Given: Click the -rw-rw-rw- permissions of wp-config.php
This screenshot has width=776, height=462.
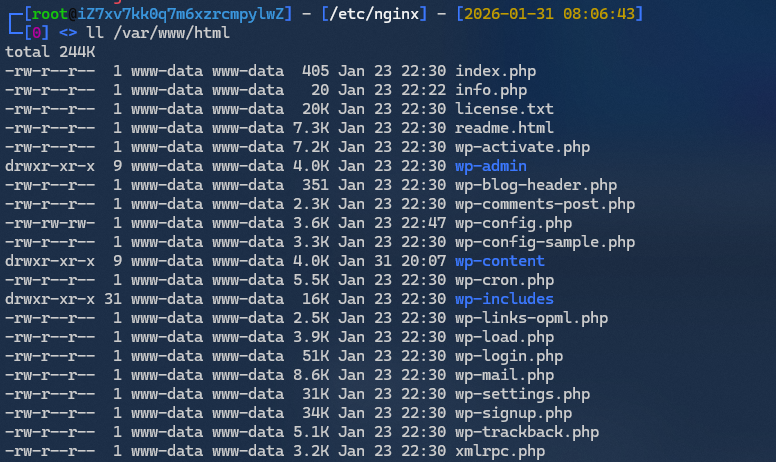Looking at the screenshot, I should pyautogui.click(x=49, y=223).
